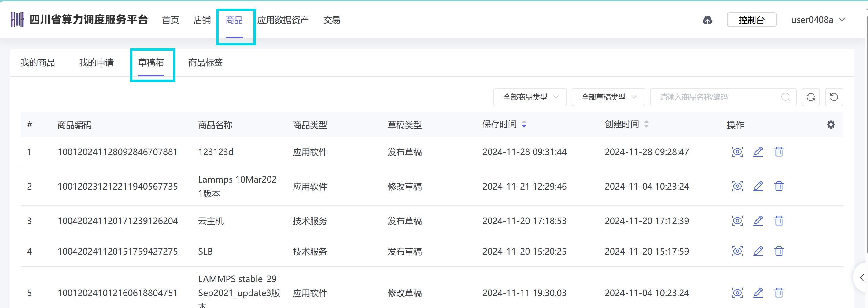Open 交易 navigation item

click(332, 20)
